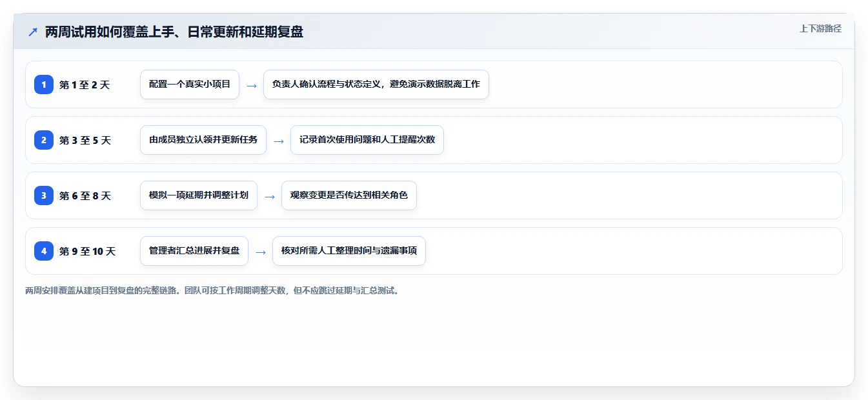Screen dimensions: 868x400
Task: Select the 管理者汇总进展并复盘 box
Action: [194, 251]
